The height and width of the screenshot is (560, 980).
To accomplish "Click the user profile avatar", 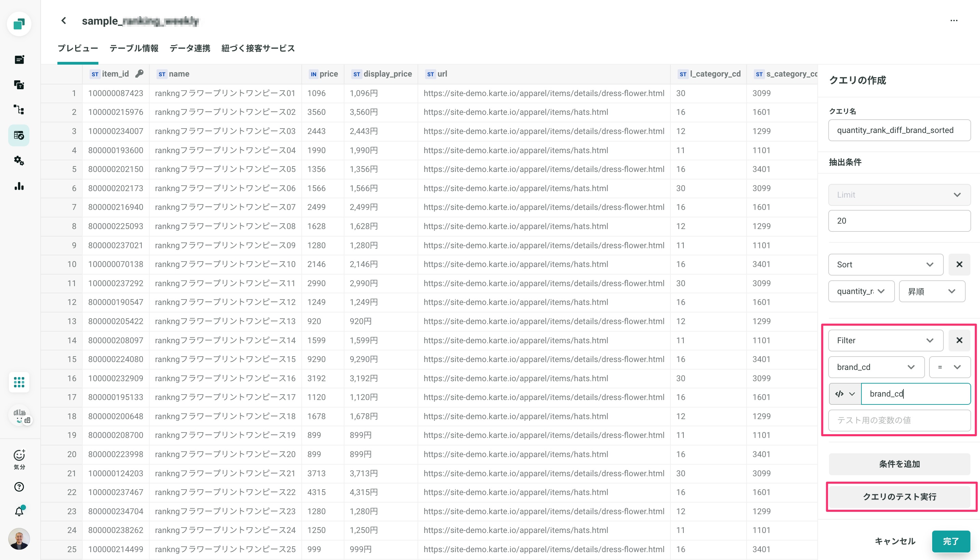I will (x=19, y=538).
